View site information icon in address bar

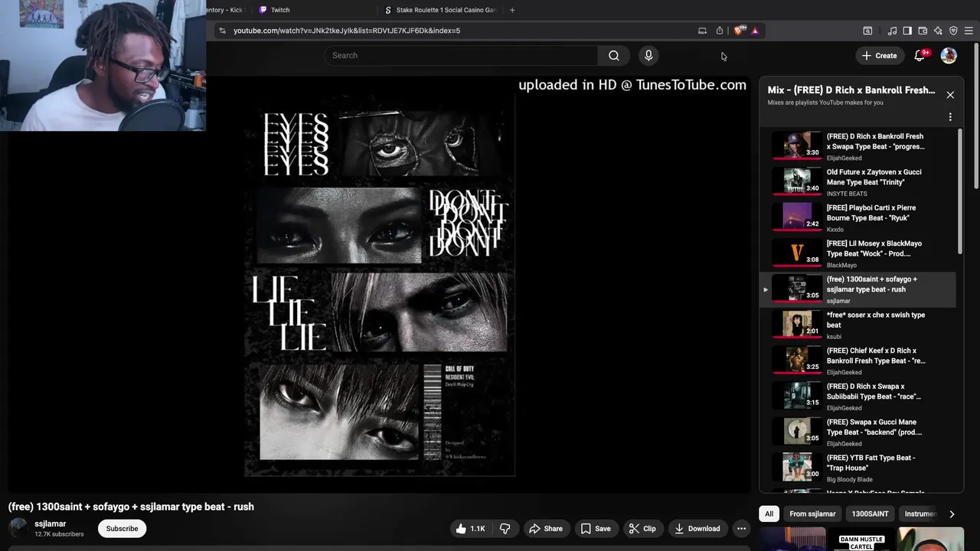click(222, 31)
